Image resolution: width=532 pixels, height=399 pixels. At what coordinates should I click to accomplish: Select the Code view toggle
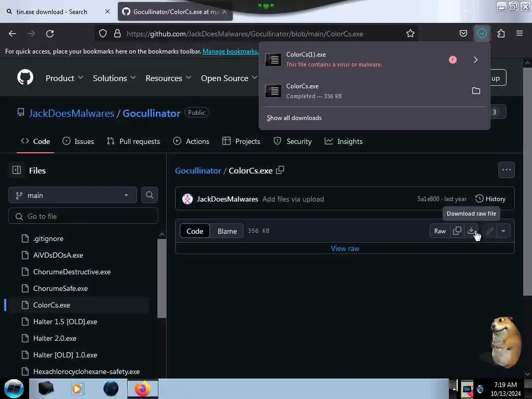point(195,231)
